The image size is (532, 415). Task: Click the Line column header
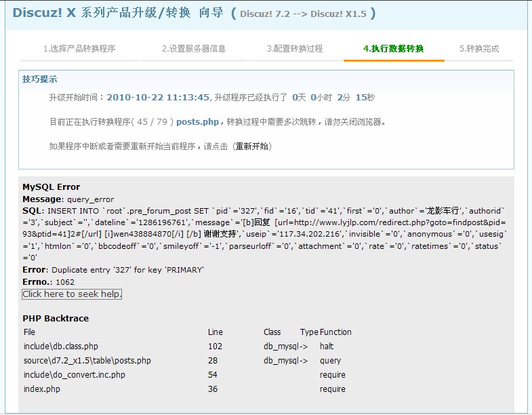(216, 332)
